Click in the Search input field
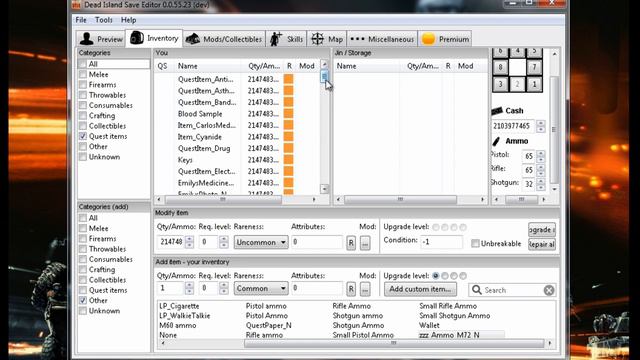The width and height of the screenshot is (640, 360). click(513, 290)
